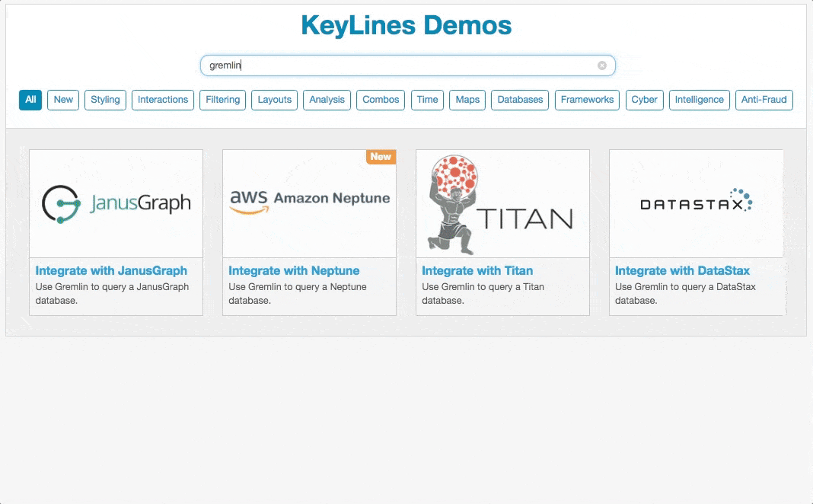Select the Anti-Fraud category filter
This screenshot has width=813, height=504.
click(764, 100)
